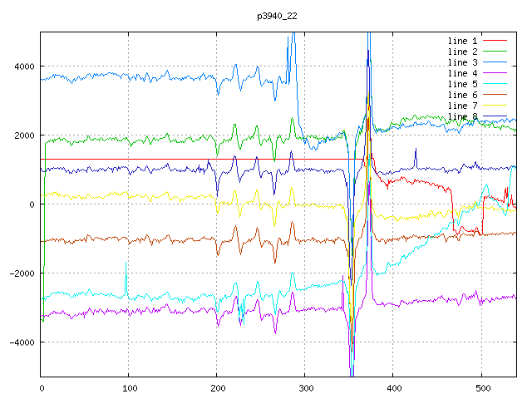Screen dimensions: 532x399
Task: Click the red sample line beside line 1
Action: (495, 41)
